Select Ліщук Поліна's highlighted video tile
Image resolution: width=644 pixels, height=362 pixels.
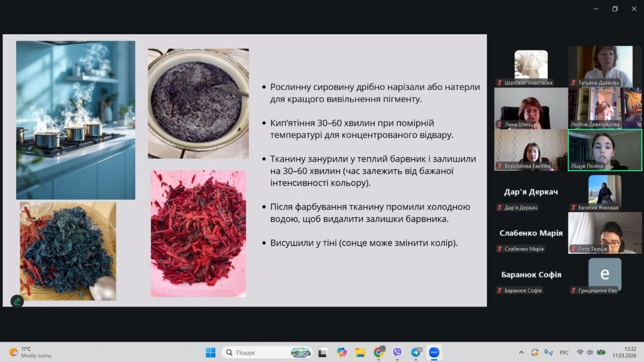(x=605, y=150)
